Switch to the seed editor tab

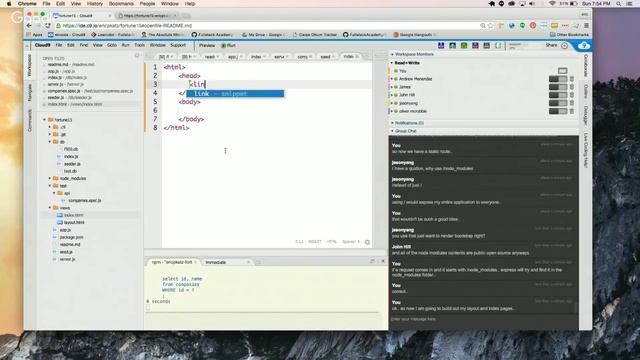[x=325, y=57]
